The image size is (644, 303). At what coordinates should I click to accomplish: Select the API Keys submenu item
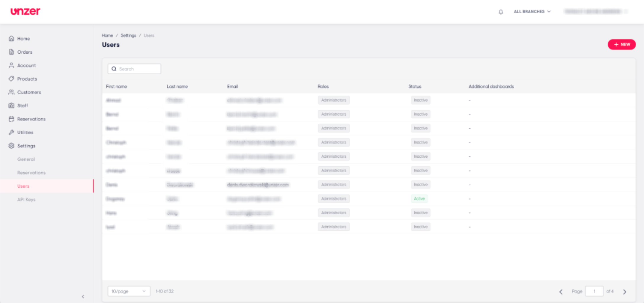click(26, 199)
